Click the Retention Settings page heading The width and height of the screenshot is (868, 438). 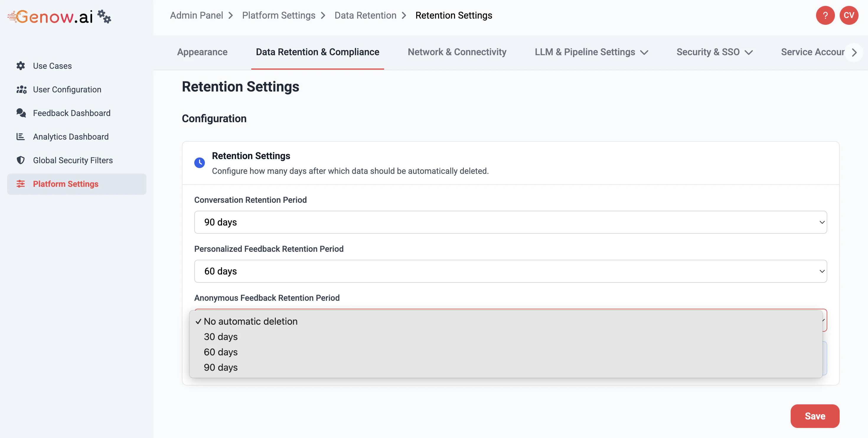[240, 86]
